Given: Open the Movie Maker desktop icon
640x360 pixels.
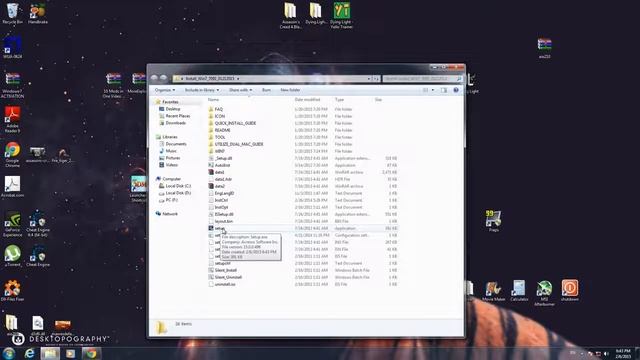Looking at the screenshot, I should click(x=493, y=291).
